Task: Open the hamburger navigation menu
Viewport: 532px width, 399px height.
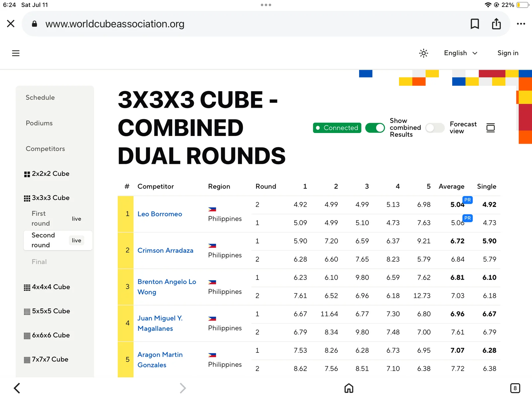Action: click(16, 53)
